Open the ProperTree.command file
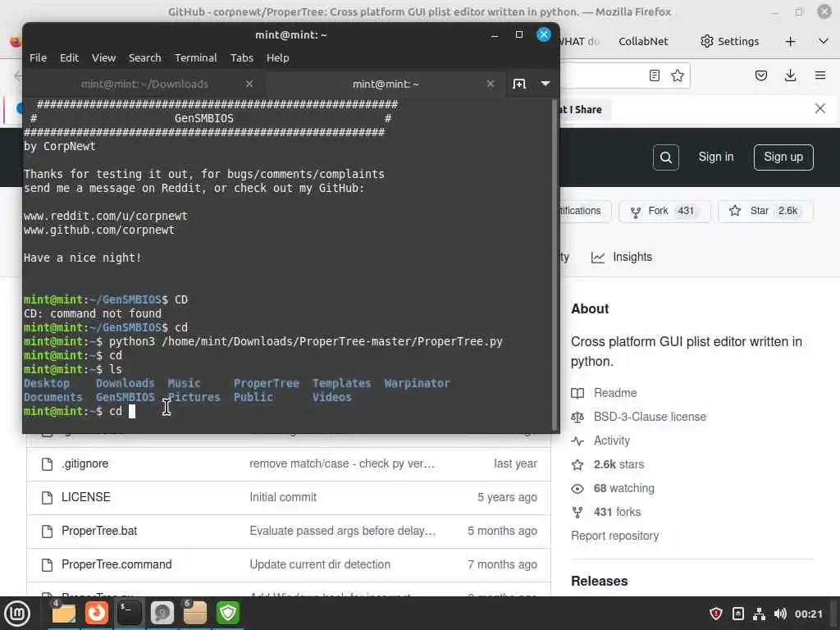 tap(116, 564)
